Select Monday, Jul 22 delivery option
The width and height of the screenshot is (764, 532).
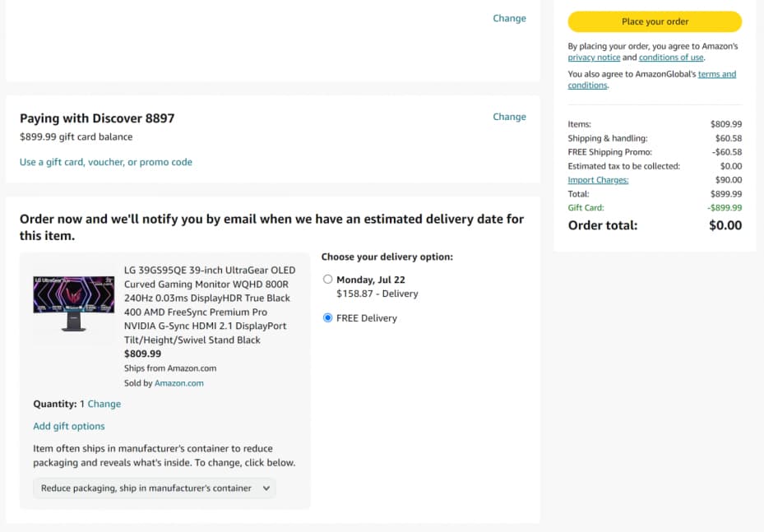pos(327,279)
